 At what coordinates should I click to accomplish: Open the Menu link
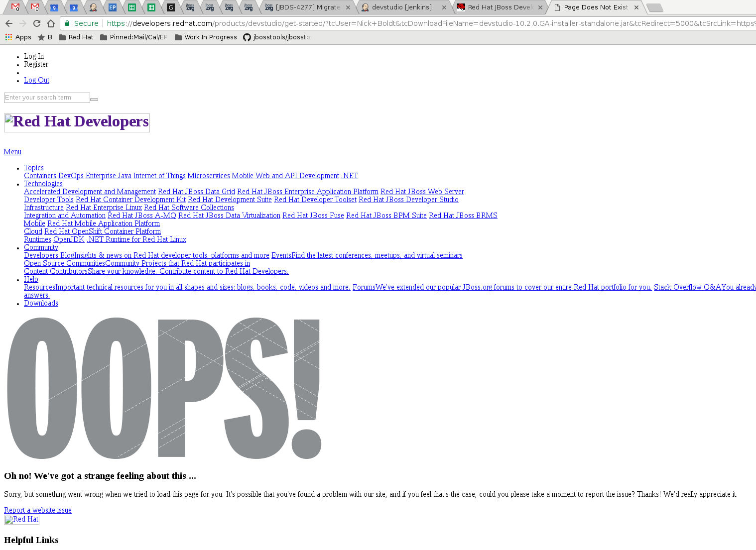[x=12, y=152]
